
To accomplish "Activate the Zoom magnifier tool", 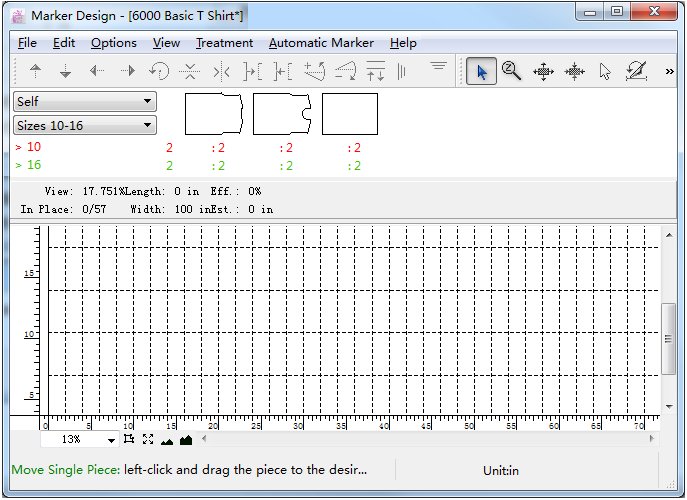I will [512, 72].
